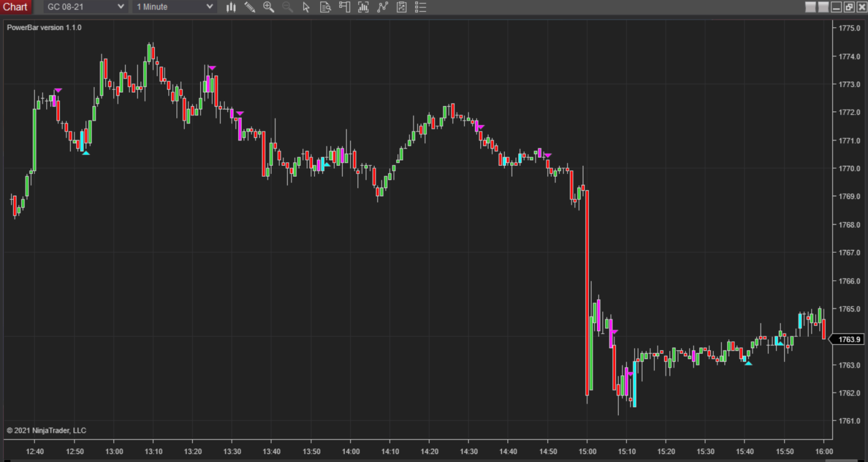Image resolution: width=868 pixels, height=462 pixels.
Task: Activate the zoom in magnifier tool
Action: (x=269, y=7)
